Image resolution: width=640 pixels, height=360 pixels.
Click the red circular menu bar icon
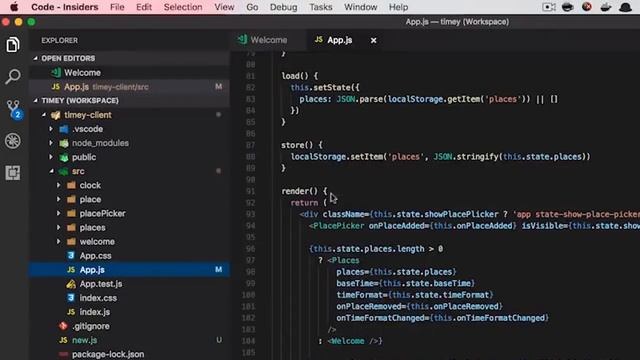click(x=587, y=7)
